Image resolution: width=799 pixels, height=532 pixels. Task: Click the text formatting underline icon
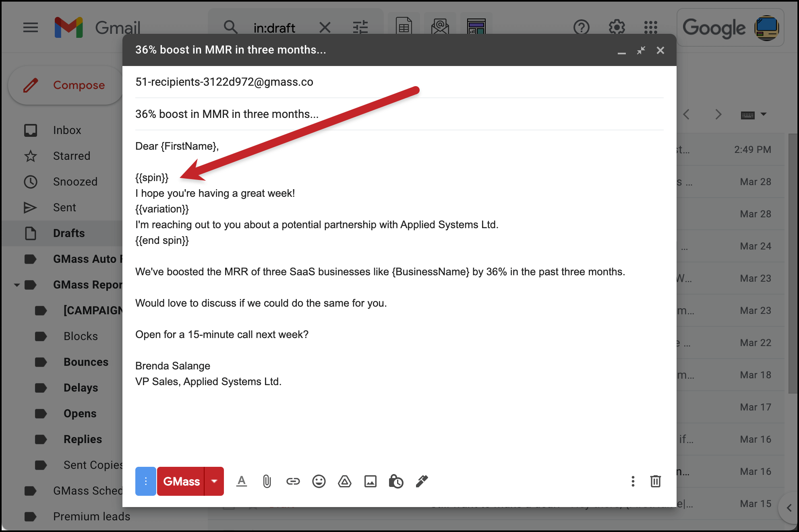point(240,481)
